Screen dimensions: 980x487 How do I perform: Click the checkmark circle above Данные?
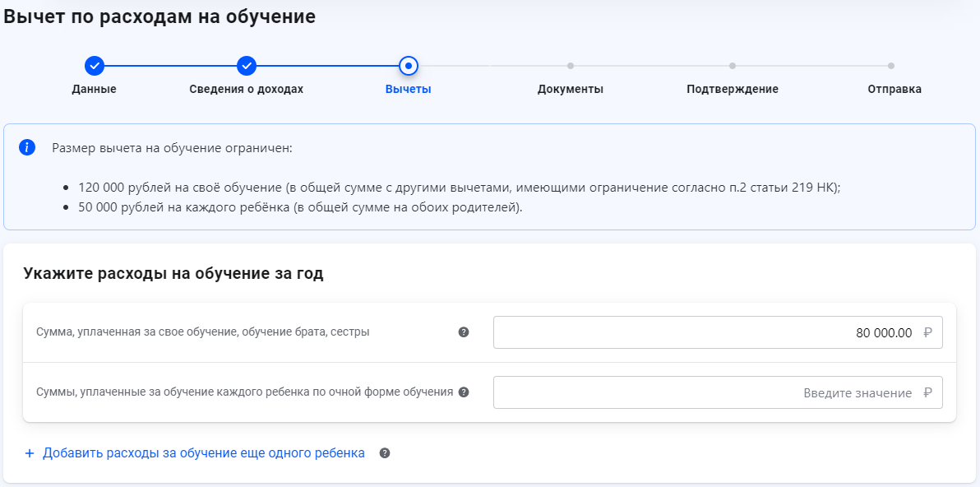94,66
